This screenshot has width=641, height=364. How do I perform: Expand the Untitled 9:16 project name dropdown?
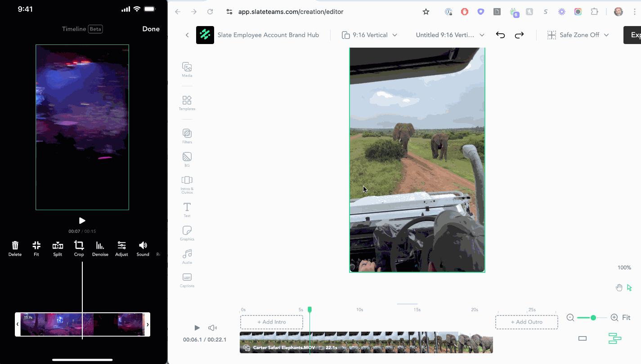(x=450, y=35)
